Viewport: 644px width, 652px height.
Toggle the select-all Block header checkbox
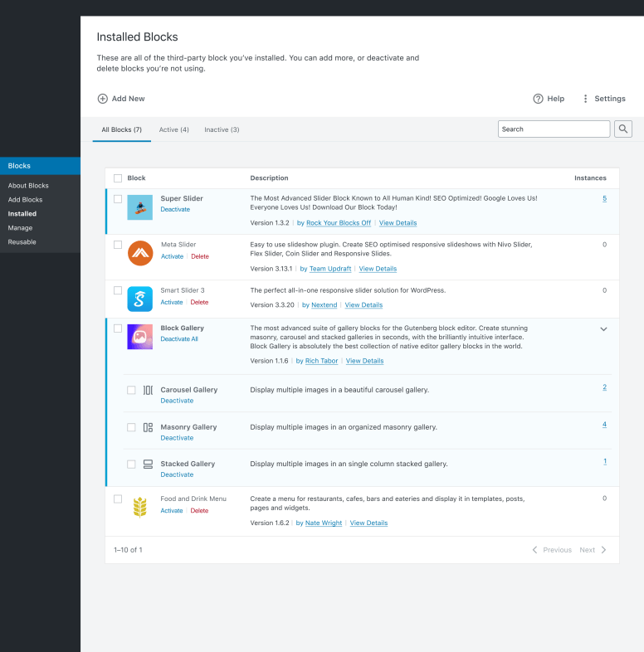(118, 178)
